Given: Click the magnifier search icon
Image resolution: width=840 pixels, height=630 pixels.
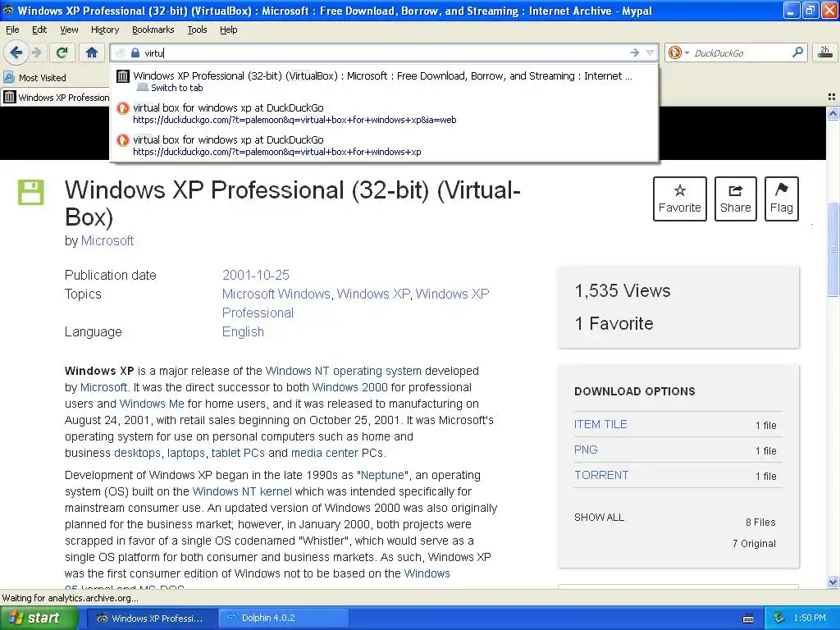Looking at the screenshot, I should pos(797,52).
